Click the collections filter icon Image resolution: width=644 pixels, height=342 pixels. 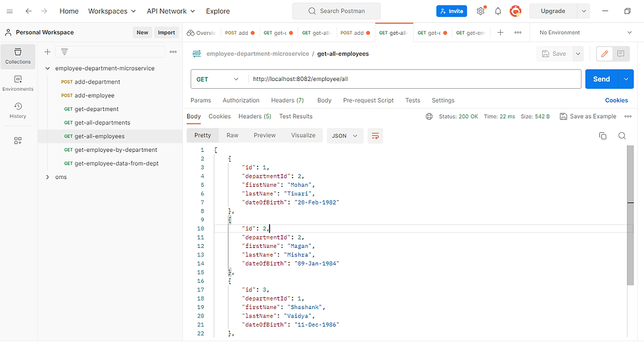tap(64, 52)
